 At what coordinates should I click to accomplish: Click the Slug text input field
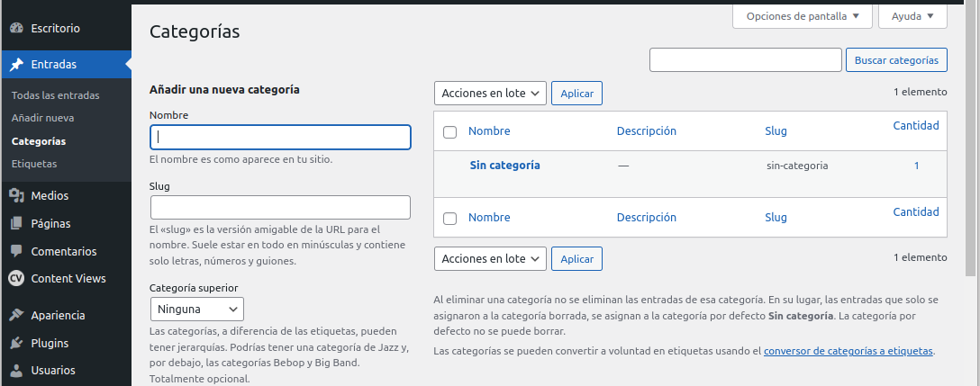tap(279, 208)
